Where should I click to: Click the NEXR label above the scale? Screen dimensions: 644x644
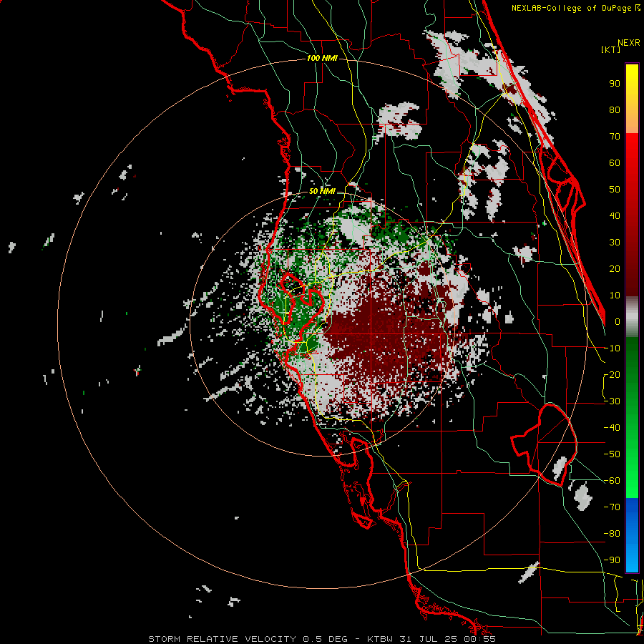(628, 42)
